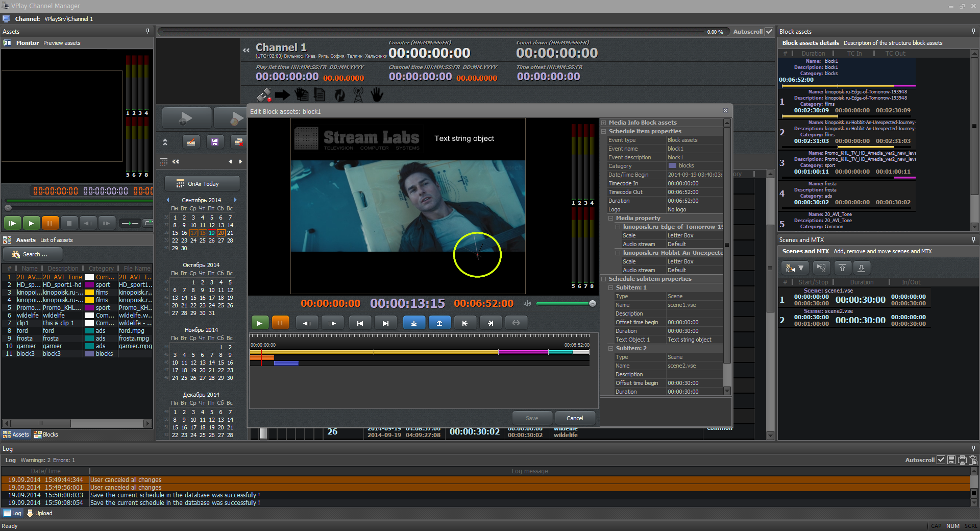Open the Upload tab
Image resolution: width=980 pixels, height=531 pixels.
click(40, 513)
